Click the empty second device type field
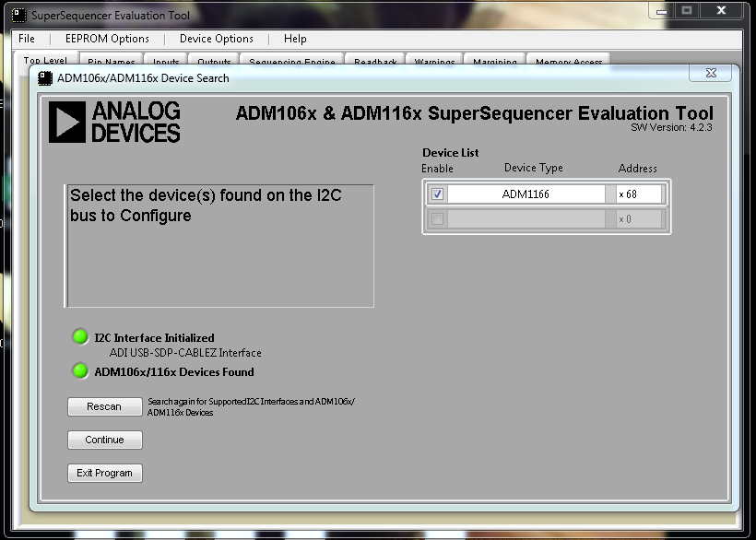Image resolution: width=756 pixels, height=540 pixels. (526, 219)
